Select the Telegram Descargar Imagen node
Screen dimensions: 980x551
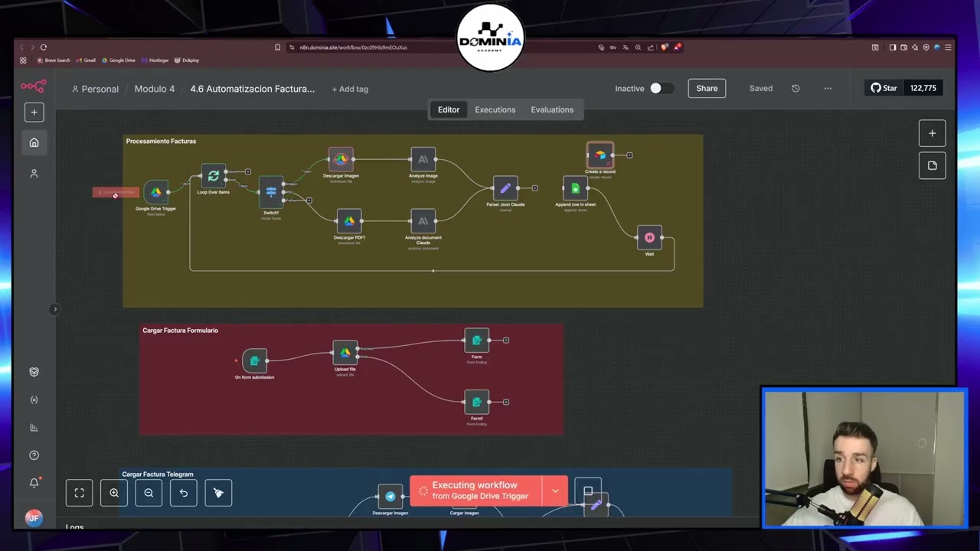390,497
